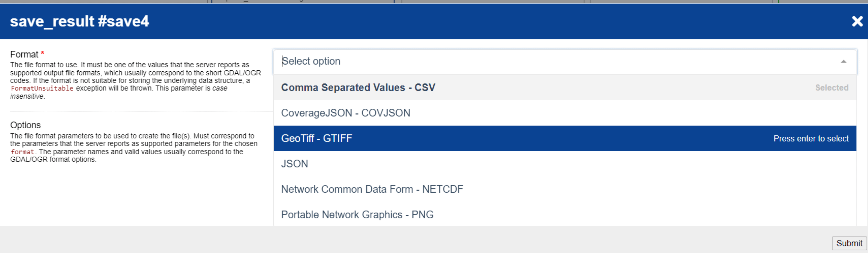Viewport: 868px width, 254px height.
Task: Click the dialog title 'save_result #save4'
Action: [80, 21]
